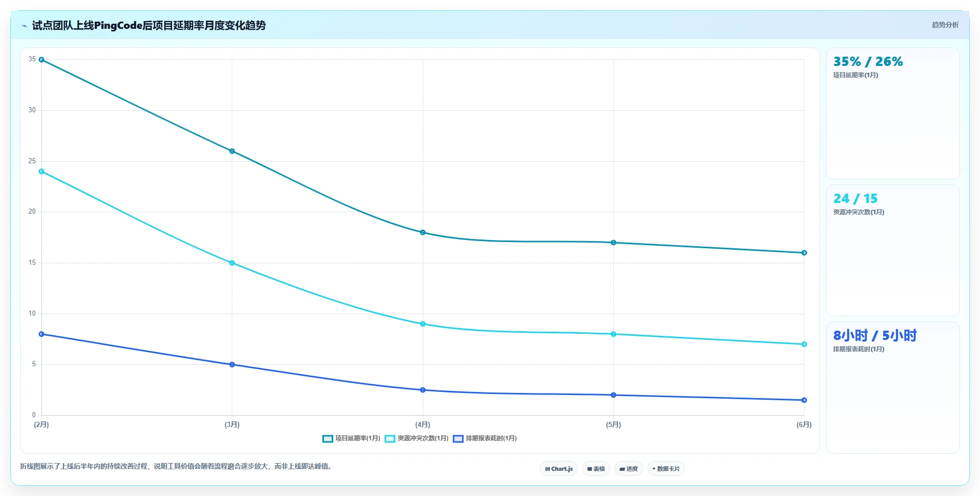Select the 资源冲突次数 data point at (4月)
The image size is (980, 496).
(x=423, y=324)
